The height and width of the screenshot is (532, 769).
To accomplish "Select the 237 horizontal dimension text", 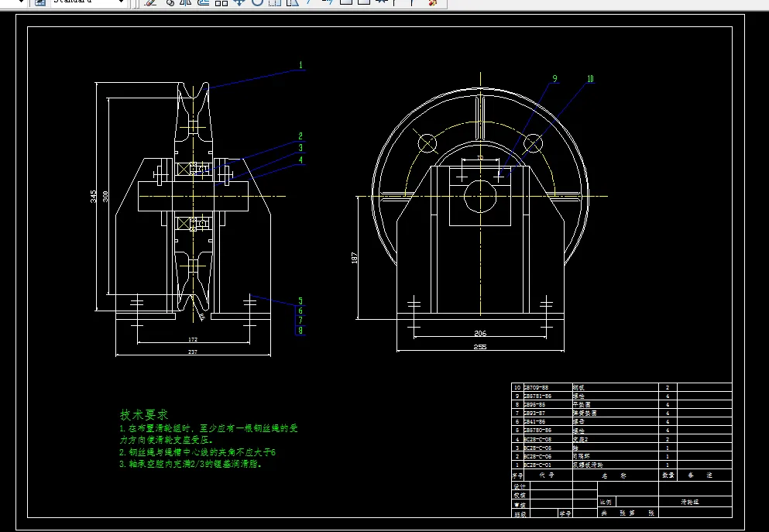I will tap(193, 352).
